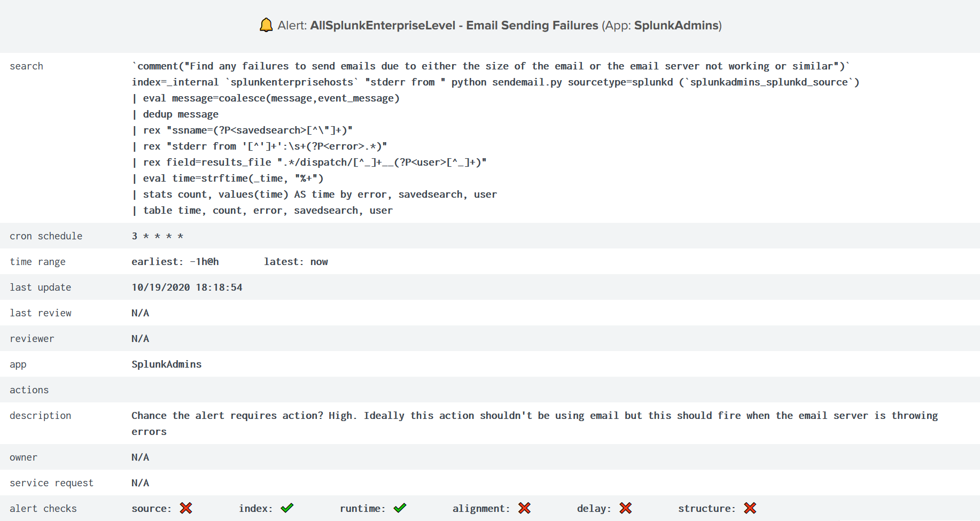
Task: Click the 'dedup message' search line
Action: [x=175, y=114]
